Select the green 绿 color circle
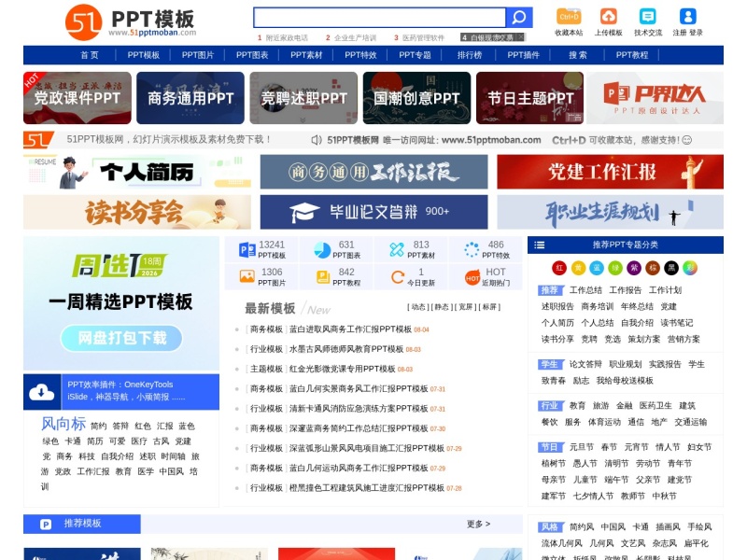Viewport: 747px width, 560px height. (615, 268)
